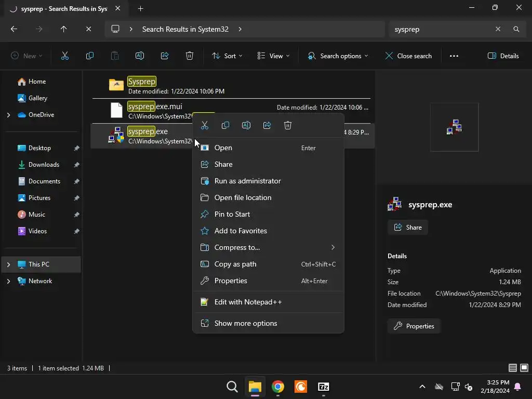Open Home in the navigation pane
This screenshot has width=532, height=399.
(x=37, y=82)
